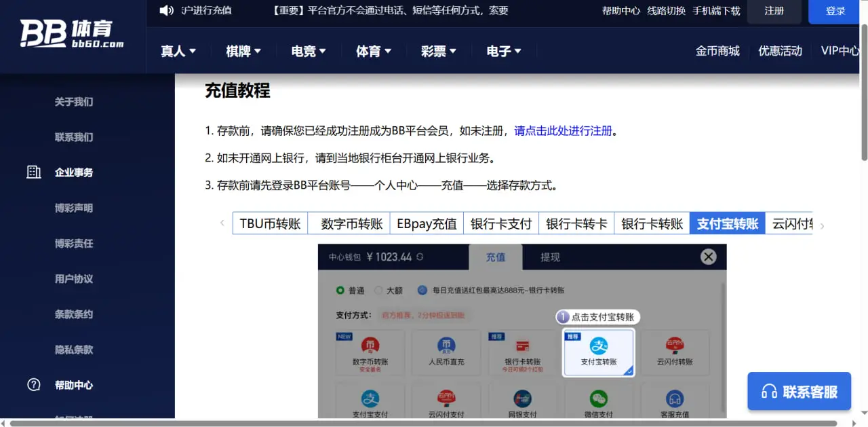Expand the 棋牌 dropdown menu
This screenshot has width=868, height=427.
(x=243, y=51)
